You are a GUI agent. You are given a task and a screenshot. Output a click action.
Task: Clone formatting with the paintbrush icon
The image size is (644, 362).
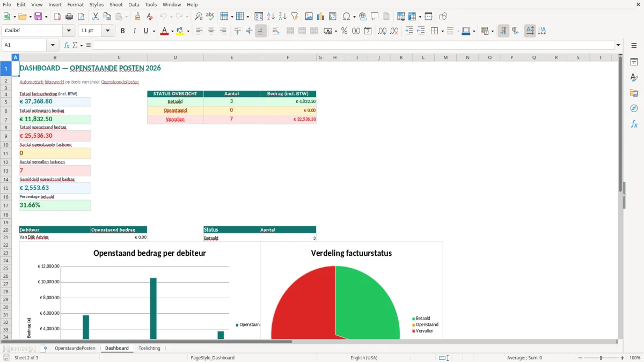137,17
